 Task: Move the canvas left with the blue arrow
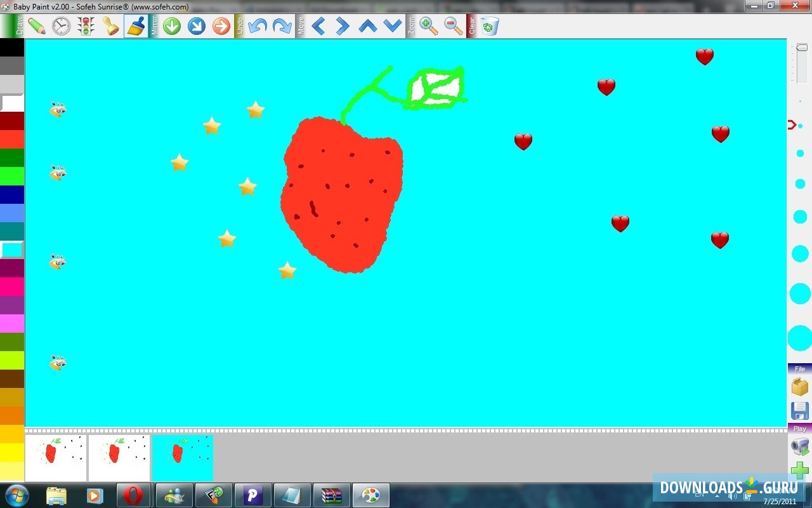(318, 25)
